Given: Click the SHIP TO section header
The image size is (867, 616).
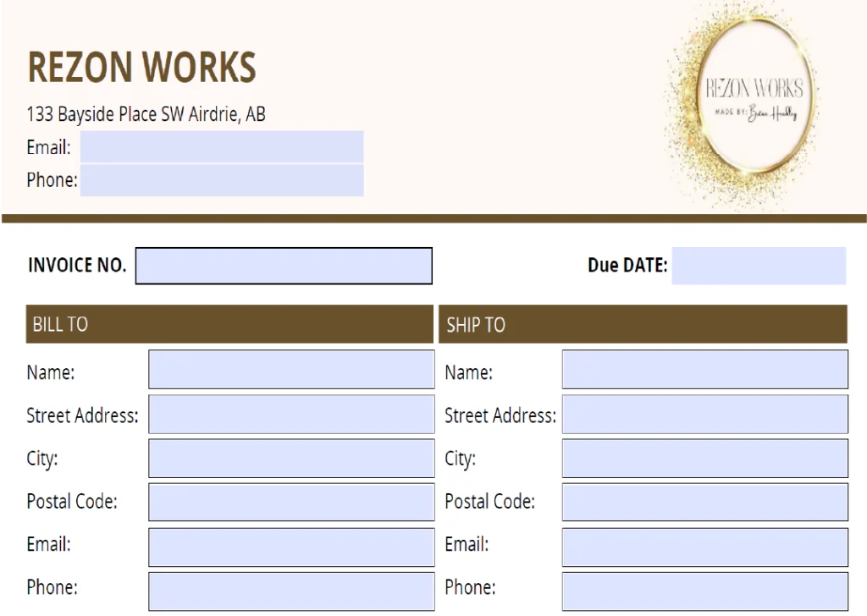Looking at the screenshot, I should [x=642, y=324].
